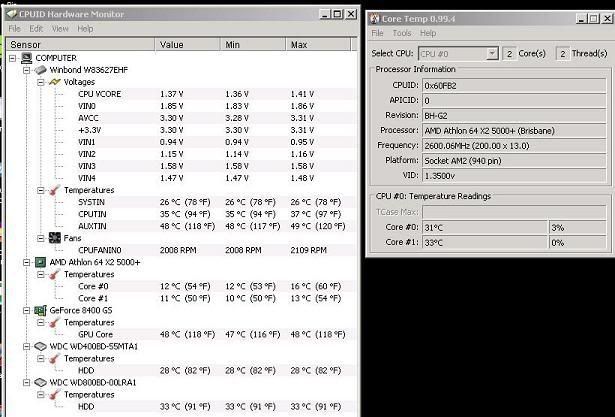Screen dimensions: 615x417
Task: Collapse the WDC WD400BD-55MTA1 branch
Action: point(27,346)
